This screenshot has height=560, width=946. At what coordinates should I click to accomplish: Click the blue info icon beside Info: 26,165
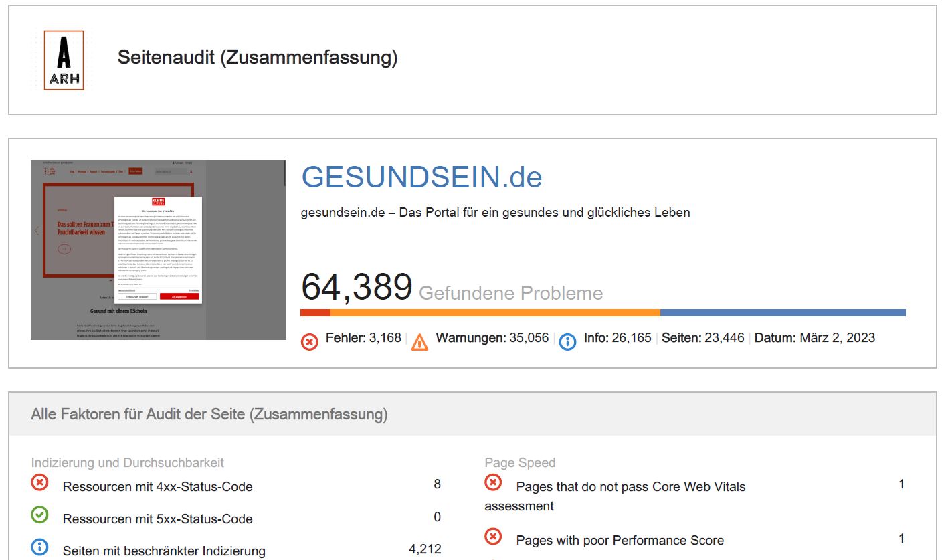pyautogui.click(x=567, y=342)
